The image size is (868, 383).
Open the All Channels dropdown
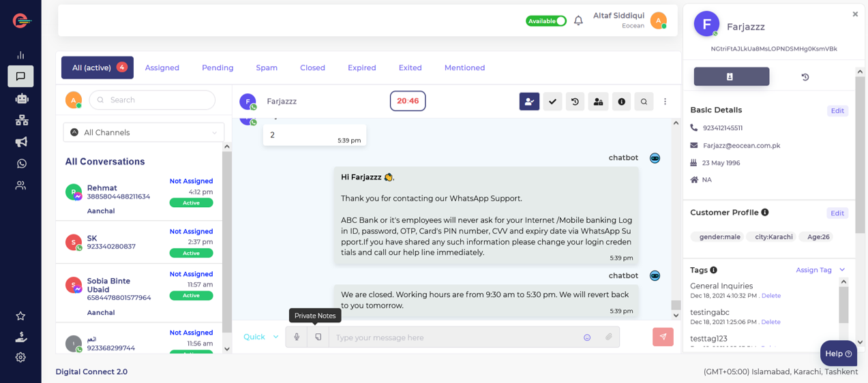143,132
